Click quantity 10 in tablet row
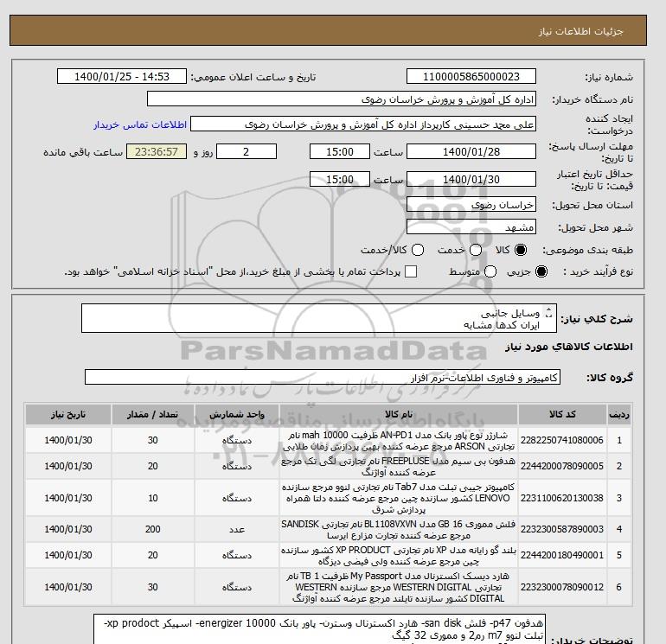This screenshot has height=644, width=666. click(153, 498)
